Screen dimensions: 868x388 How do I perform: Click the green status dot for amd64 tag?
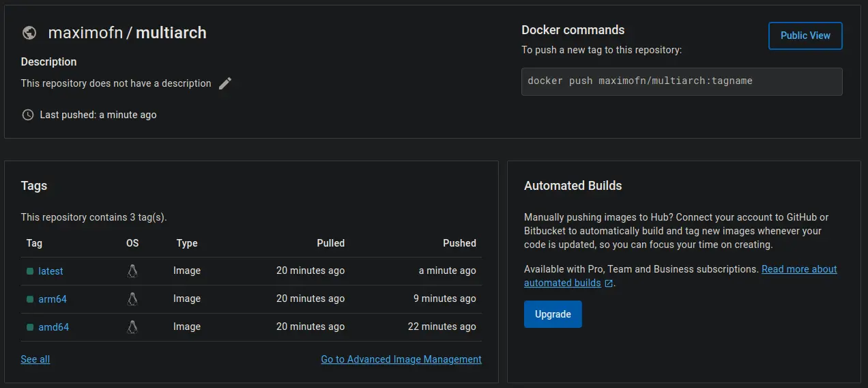tap(30, 327)
